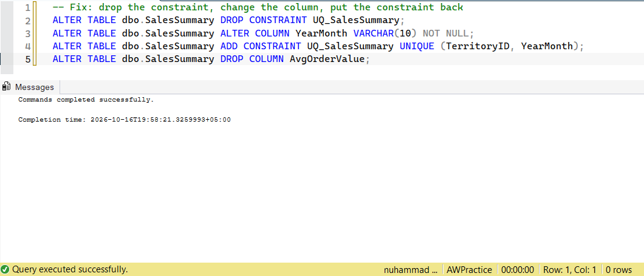644x276 pixels.
Task: Click the Completion time message line
Action: click(125, 120)
